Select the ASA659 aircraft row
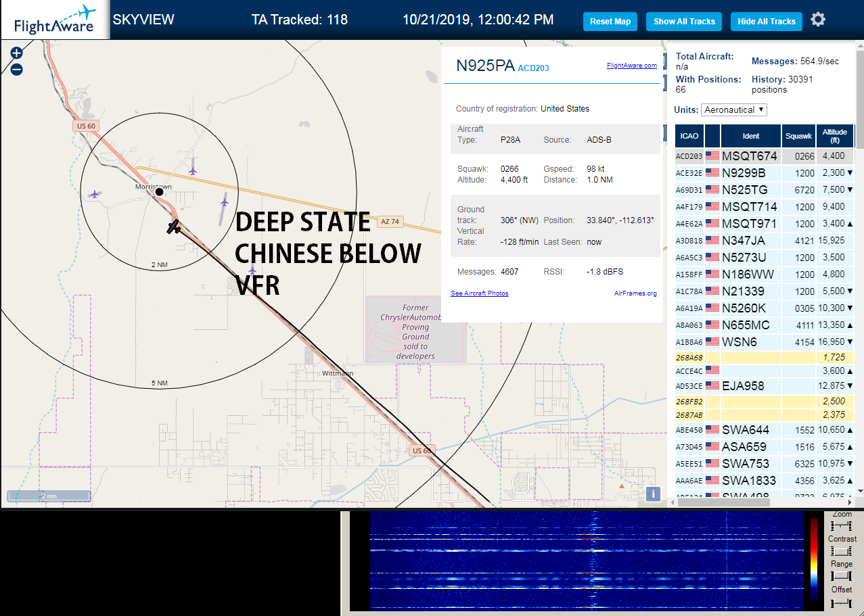 click(x=765, y=447)
